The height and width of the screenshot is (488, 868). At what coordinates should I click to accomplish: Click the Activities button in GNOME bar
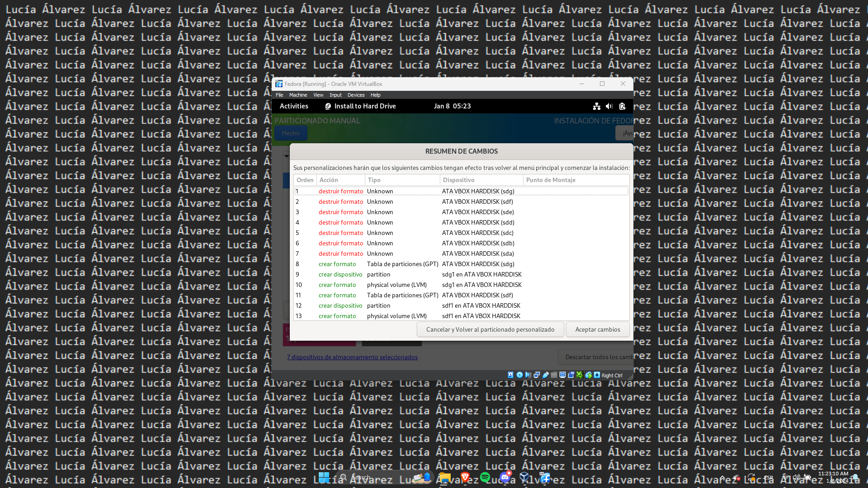(x=294, y=106)
